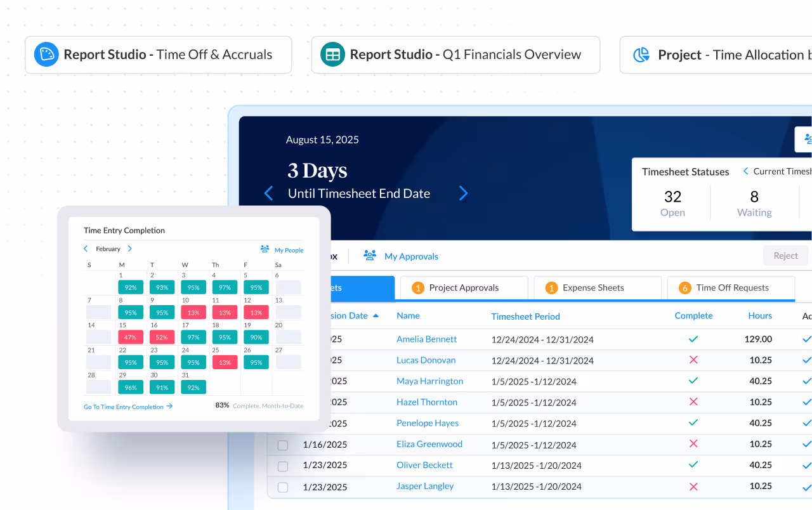
Task: Click arrow icon after Go To Time Entry Completion
Action: click(169, 406)
